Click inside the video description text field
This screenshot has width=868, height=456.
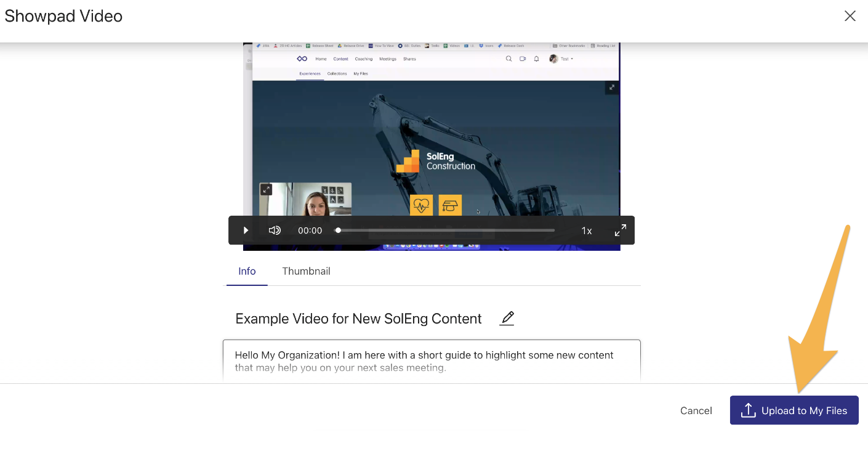click(431, 360)
